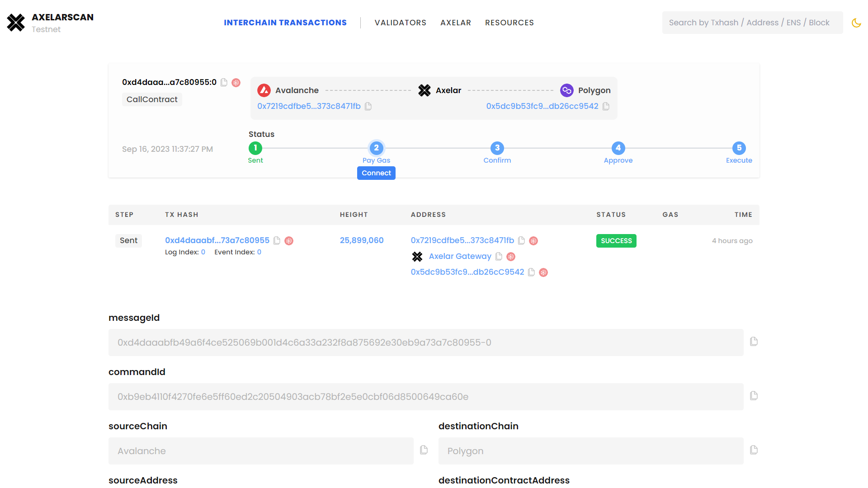Toggle dark mode moon icon
Viewport: 868px width, 488px height.
pos(856,23)
